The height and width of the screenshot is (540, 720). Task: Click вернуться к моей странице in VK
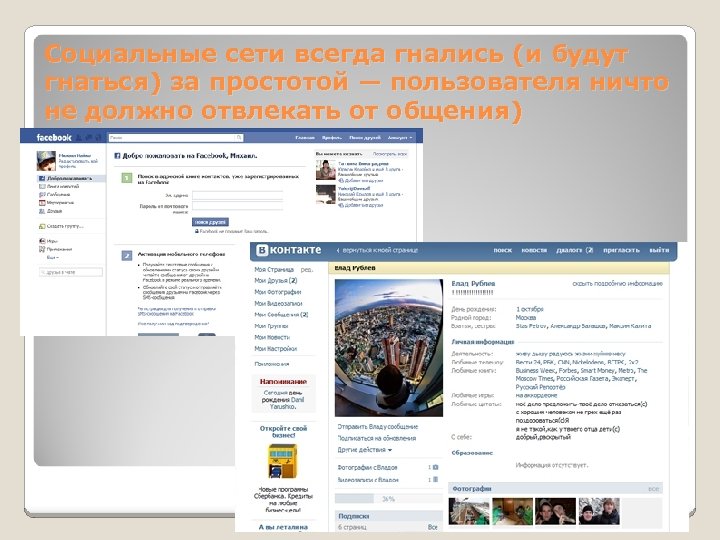pos(377,251)
